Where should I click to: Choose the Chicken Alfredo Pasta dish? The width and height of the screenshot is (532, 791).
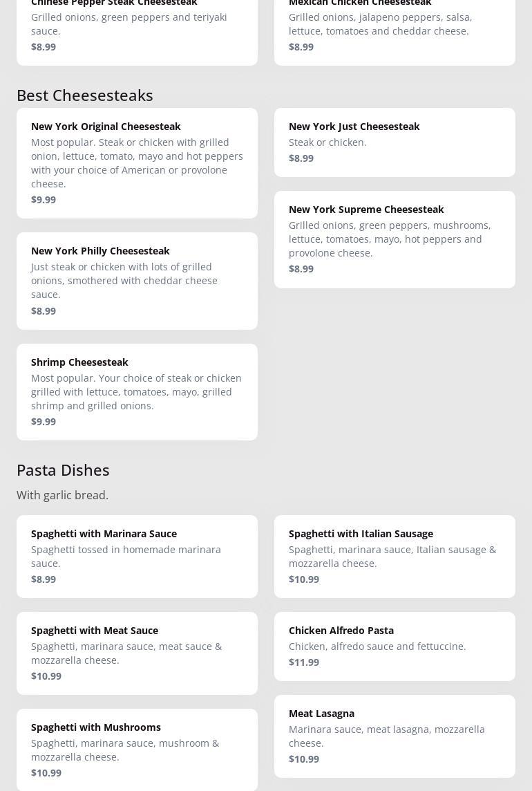[395, 646]
